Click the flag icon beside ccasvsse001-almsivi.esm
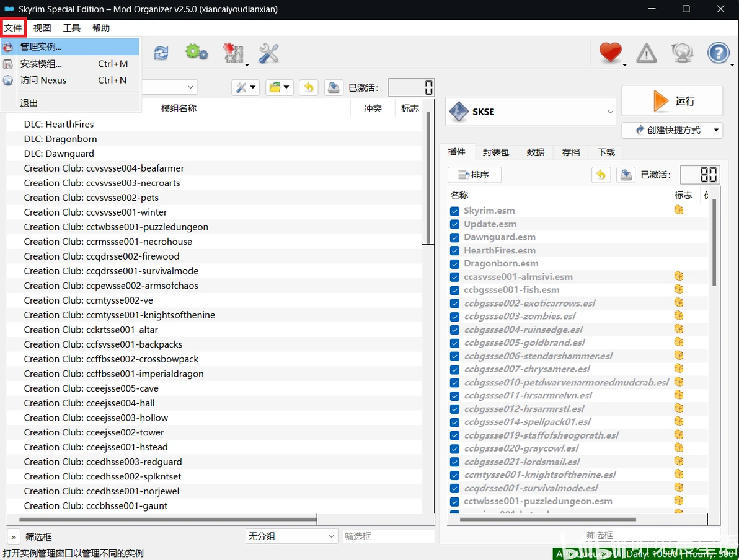The height and width of the screenshot is (560, 739). click(679, 276)
